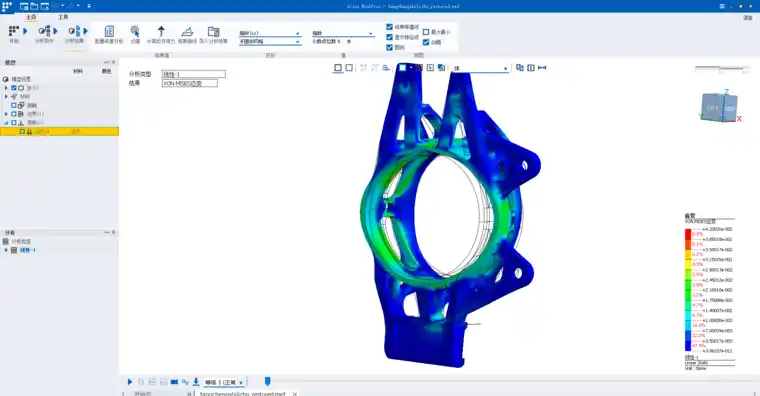The height and width of the screenshot is (396, 760).
Task: Switch to the Home ribbon tab
Action: coord(31,17)
